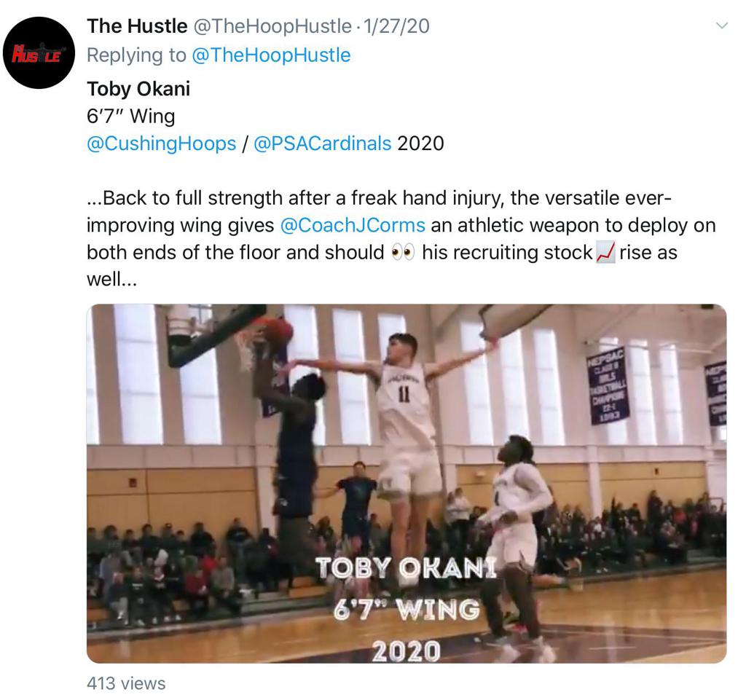746x700 pixels.
Task: Select the Toby Okani name line
Action: [138, 89]
